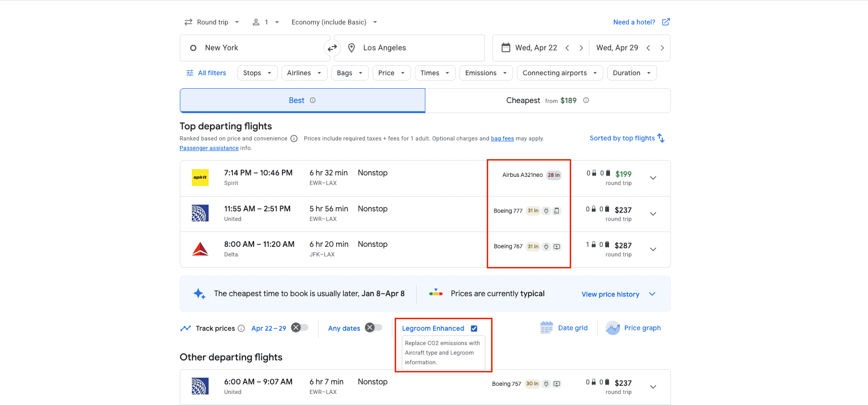Click the streaming media icon on Boeing 777 row
The width and height of the screenshot is (868, 405).
coord(557,211)
